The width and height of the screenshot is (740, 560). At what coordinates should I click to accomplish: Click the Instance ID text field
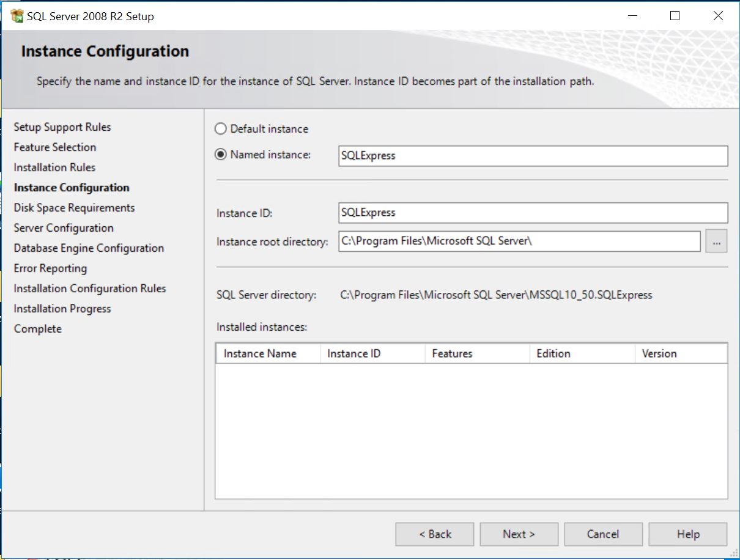coord(533,213)
